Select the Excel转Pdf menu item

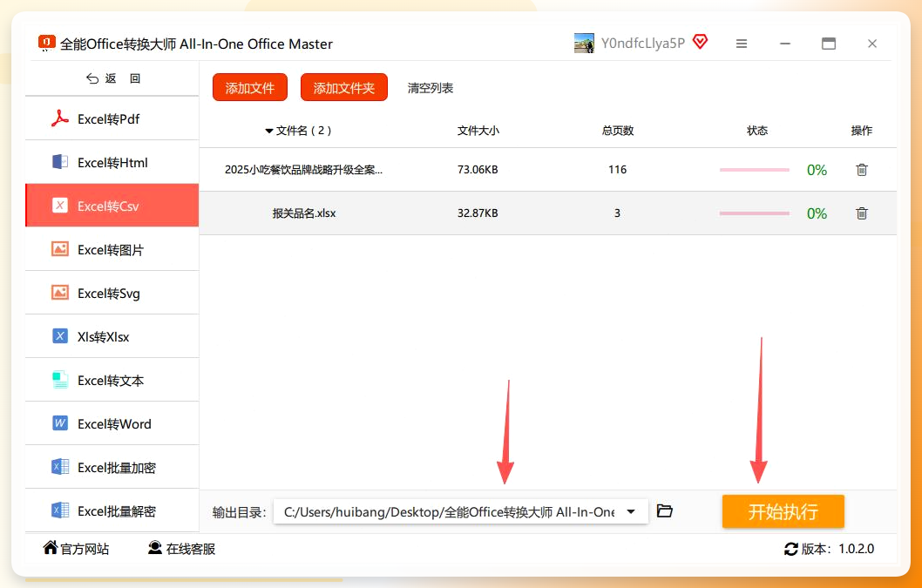[112, 118]
